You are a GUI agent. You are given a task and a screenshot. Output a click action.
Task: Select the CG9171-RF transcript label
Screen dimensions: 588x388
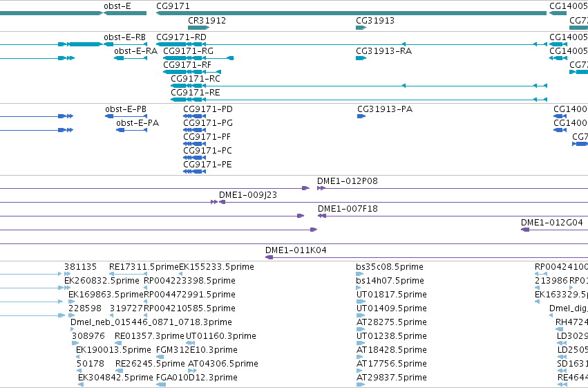(187, 65)
